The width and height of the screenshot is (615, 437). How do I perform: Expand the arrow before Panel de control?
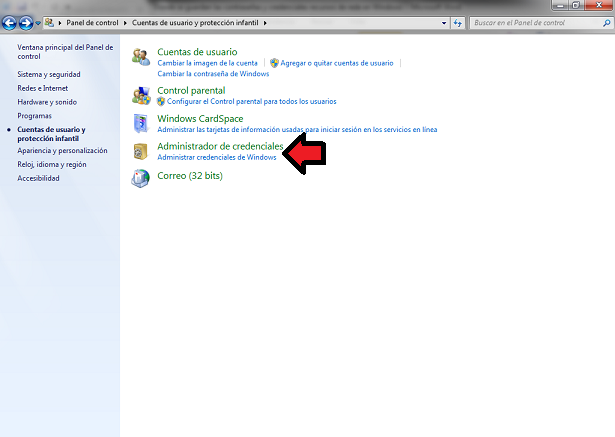[x=60, y=23]
